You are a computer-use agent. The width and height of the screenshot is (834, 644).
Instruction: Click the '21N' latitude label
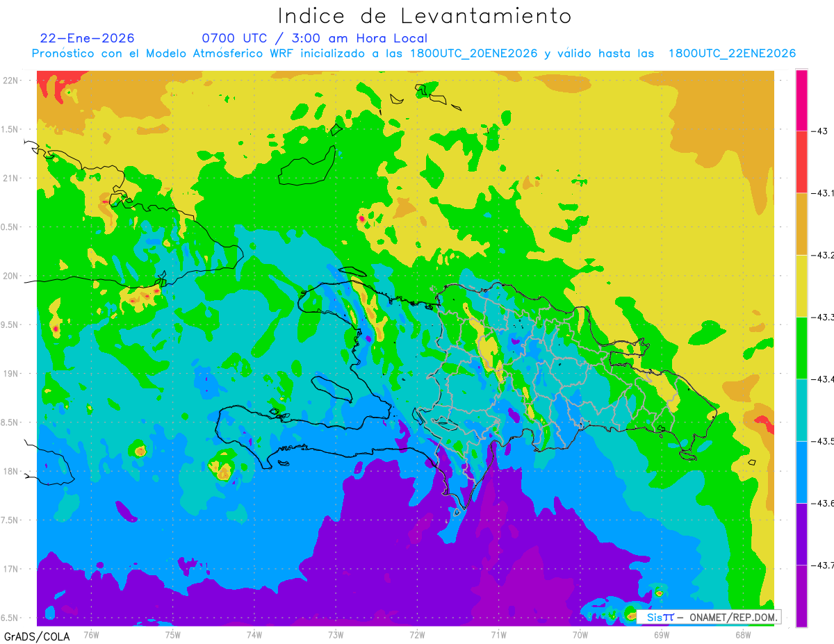[x=11, y=178]
